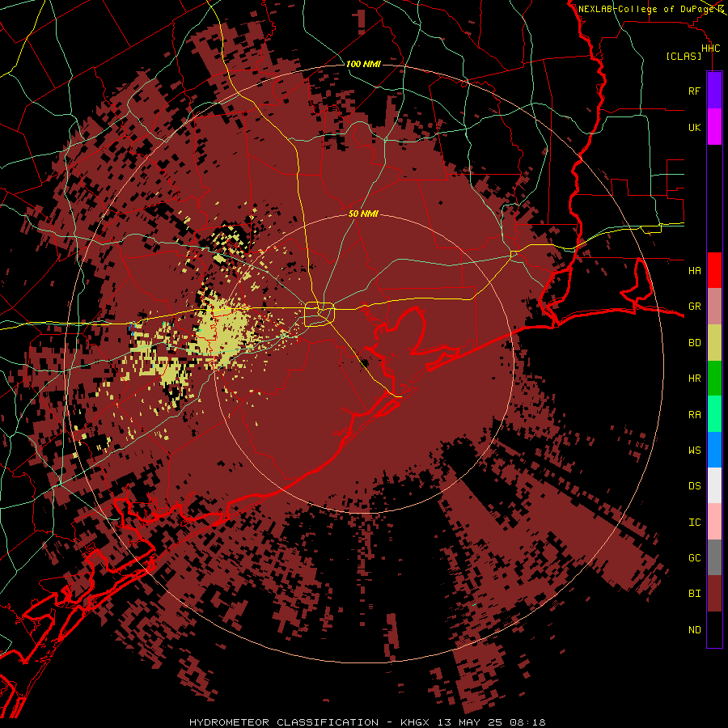Click the [CLAS] units label
Viewport: 728px width, 728px height.
[x=684, y=56]
